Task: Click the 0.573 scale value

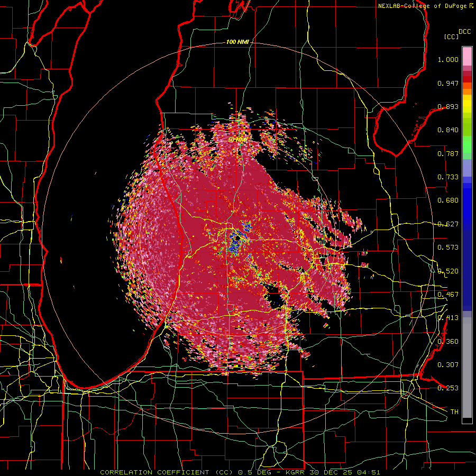Action: (x=448, y=248)
